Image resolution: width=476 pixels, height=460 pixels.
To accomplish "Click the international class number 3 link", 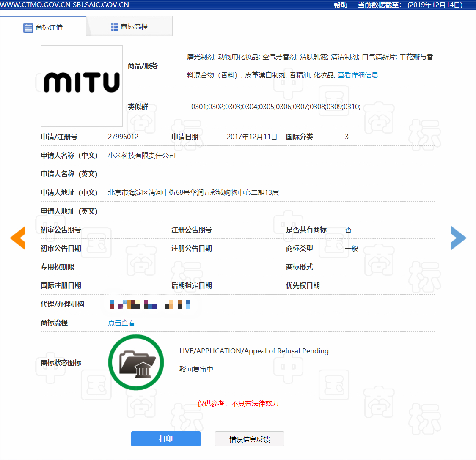I will coord(347,137).
